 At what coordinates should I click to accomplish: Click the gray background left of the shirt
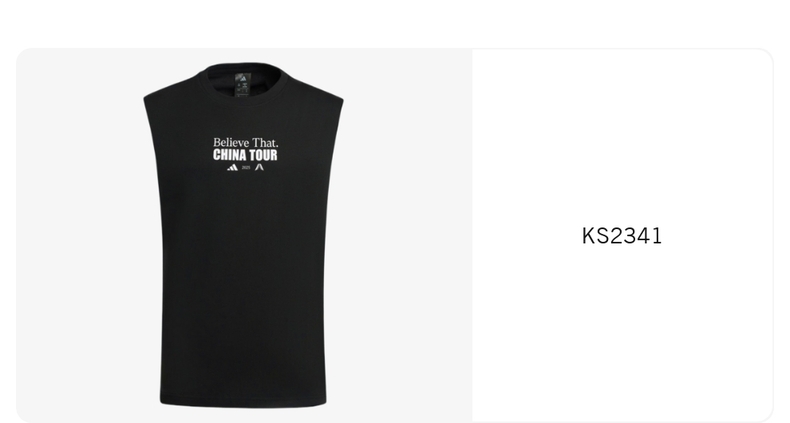[81, 236]
